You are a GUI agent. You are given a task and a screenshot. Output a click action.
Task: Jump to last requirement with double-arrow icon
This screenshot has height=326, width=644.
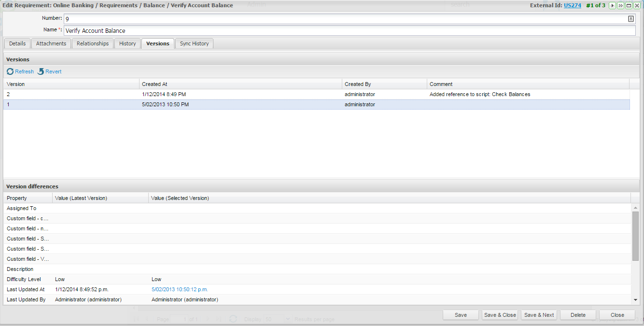click(x=620, y=5)
